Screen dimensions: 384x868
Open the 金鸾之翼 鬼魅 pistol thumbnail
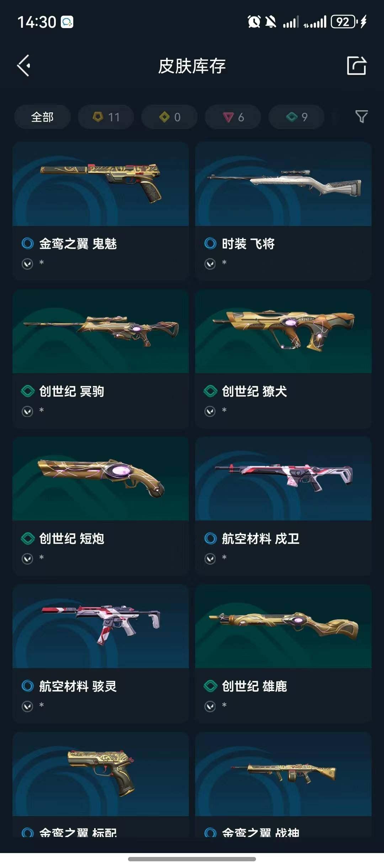[101, 184]
